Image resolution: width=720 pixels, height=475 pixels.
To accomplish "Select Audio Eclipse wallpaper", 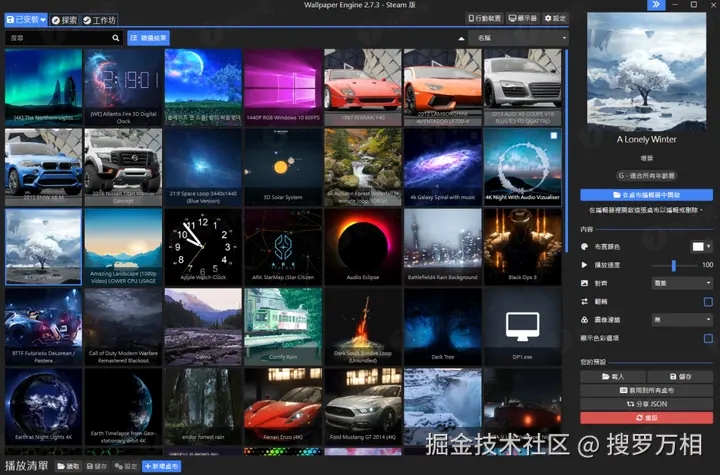I will (x=363, y=247).
